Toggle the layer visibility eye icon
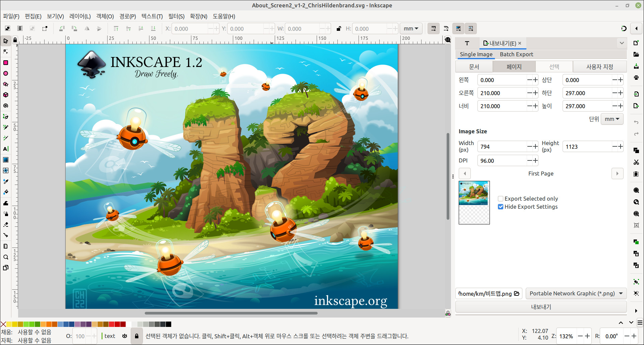The height and width of the screenshot is (345, 644). [x=125, y=336]
